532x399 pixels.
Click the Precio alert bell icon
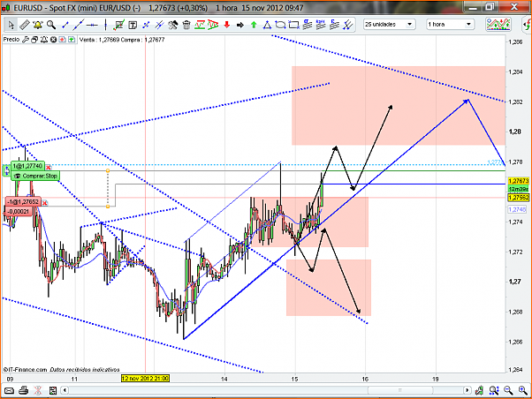[x=44, y=40]
